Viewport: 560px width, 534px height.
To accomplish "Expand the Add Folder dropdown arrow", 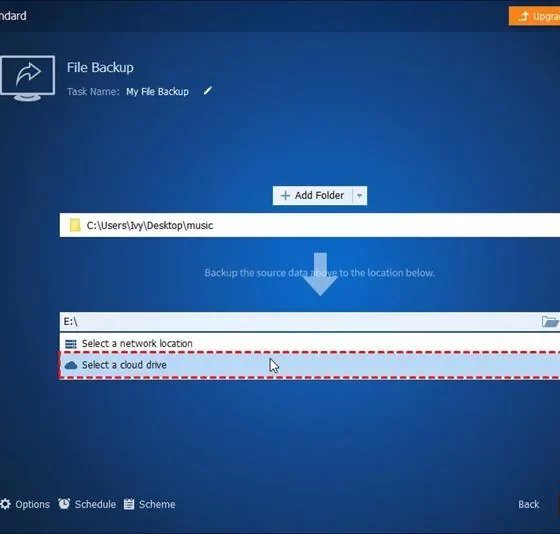I will (x=360, y=195).
